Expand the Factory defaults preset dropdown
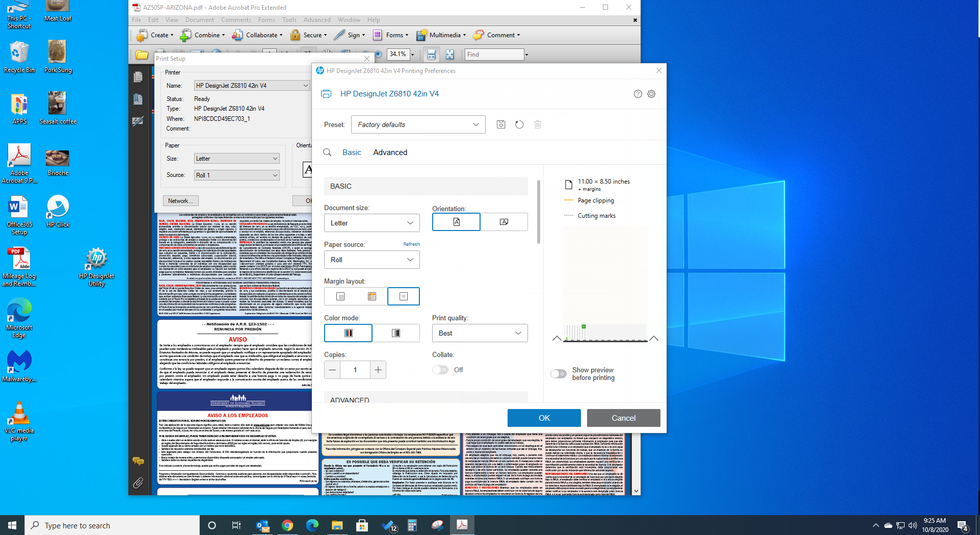The image size is (980, 535). point(418,124)
